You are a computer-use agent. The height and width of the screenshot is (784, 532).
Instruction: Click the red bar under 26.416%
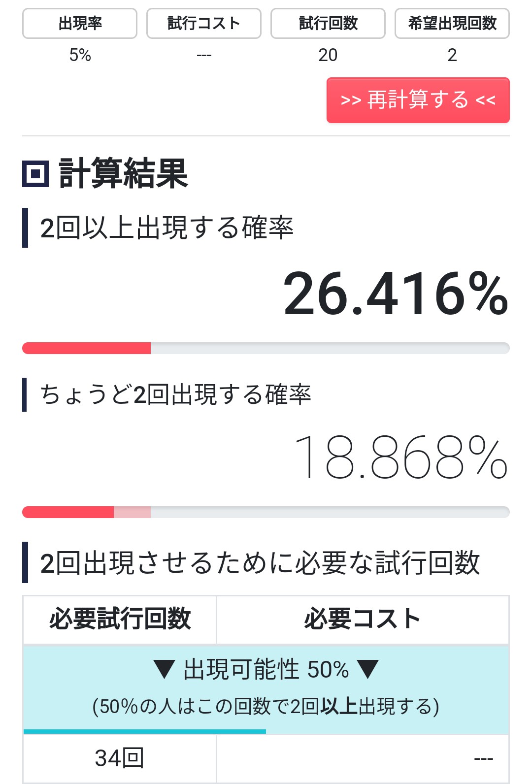(x=87, y=348)
